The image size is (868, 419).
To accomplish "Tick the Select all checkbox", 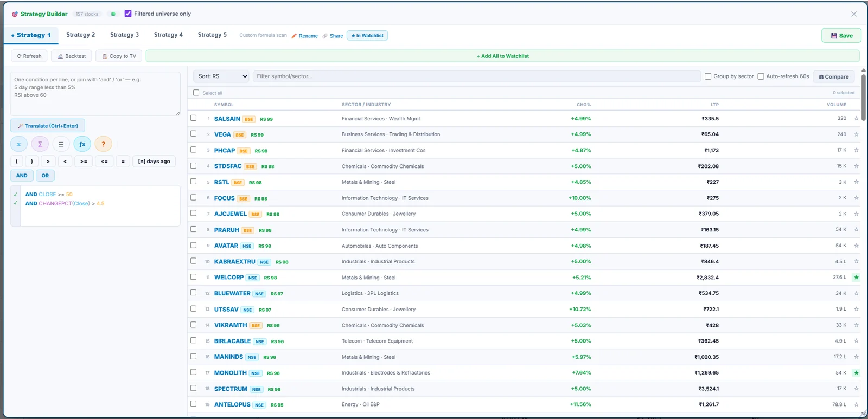I will tap(196, 93).
